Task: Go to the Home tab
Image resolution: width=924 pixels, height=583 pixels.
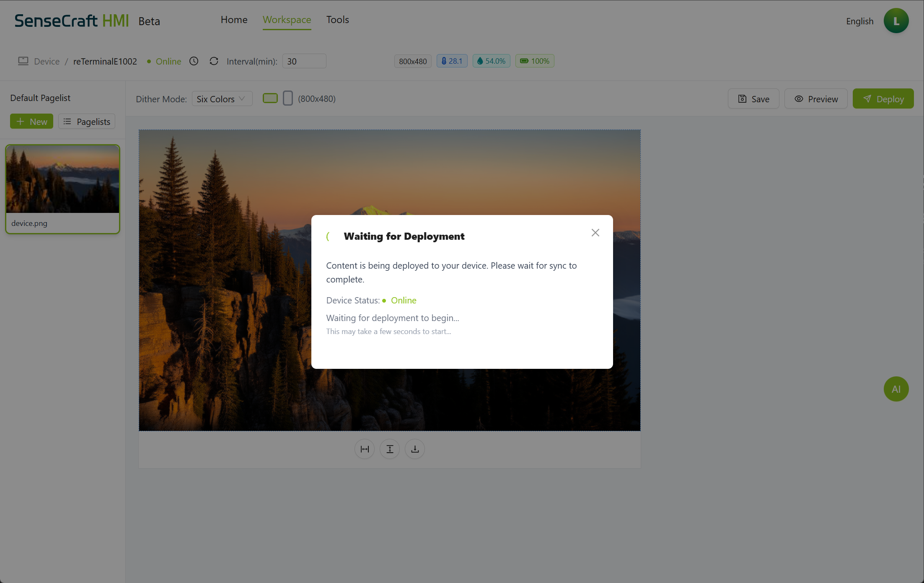Action: click(234, 20)
